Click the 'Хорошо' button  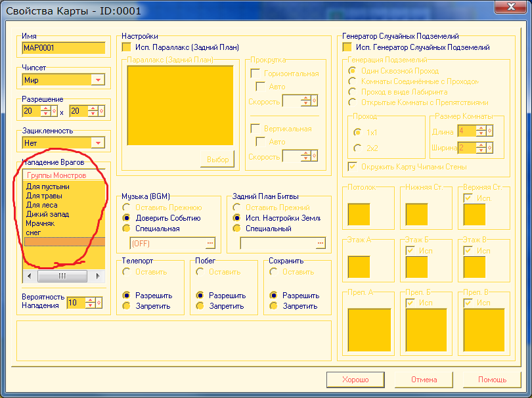click(355, 380)
